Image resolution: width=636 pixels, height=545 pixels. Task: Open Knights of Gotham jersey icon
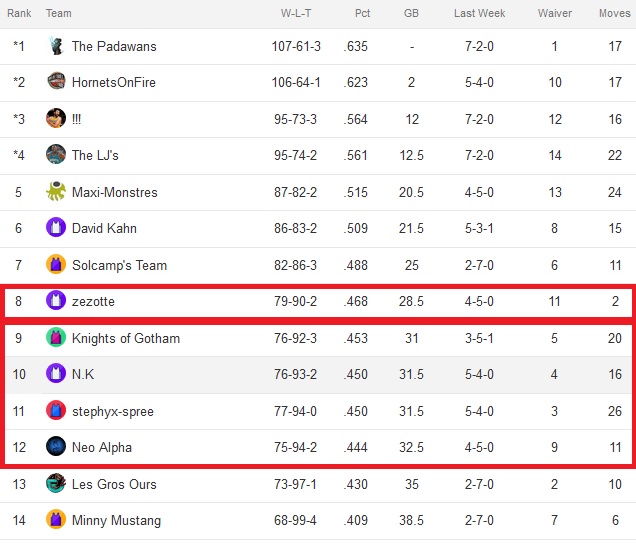pyautogui.click(x=56, y=337)
